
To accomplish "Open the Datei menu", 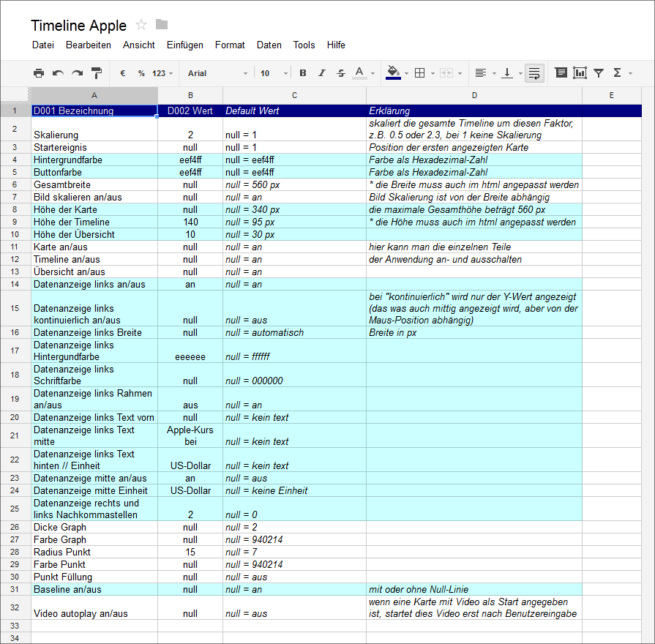I will [43, 45].
